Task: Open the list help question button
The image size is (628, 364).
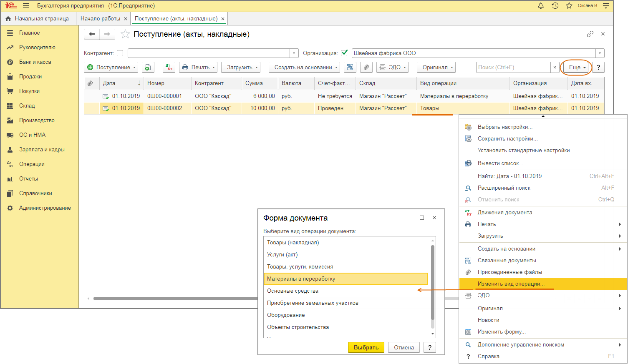Action: (x=598, y=67)
